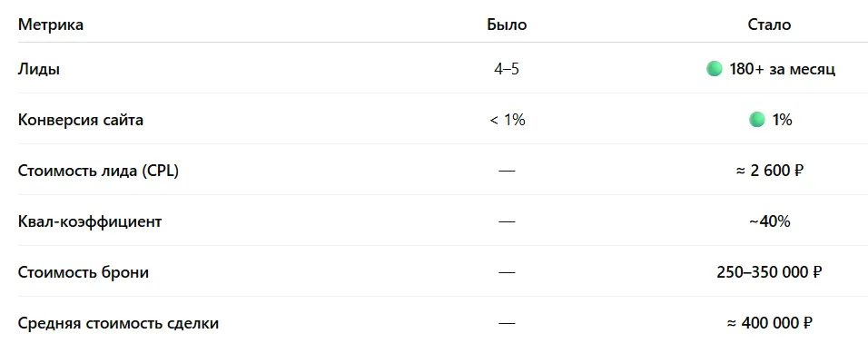Screen dimensions: 868x363
Task: Click the dash in Квал-коэффициент row
Action: click(x=507, y=221)
